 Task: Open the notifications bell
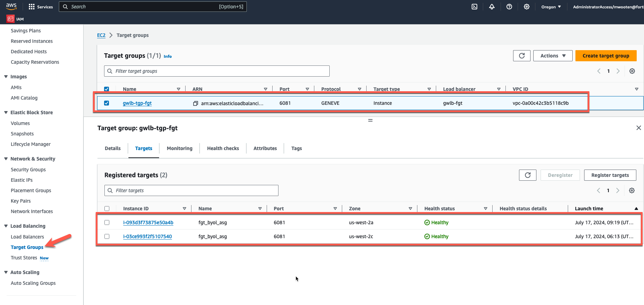coord(492,7)
